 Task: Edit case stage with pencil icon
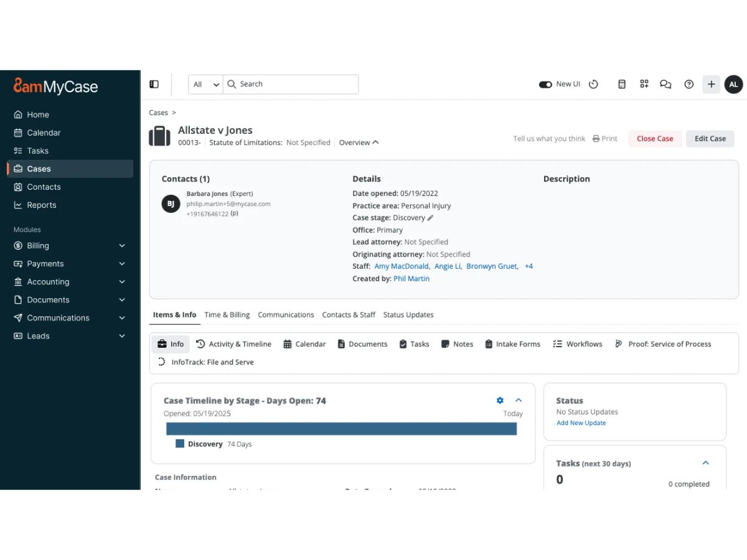pyautogui.click(x=430, y=218)
